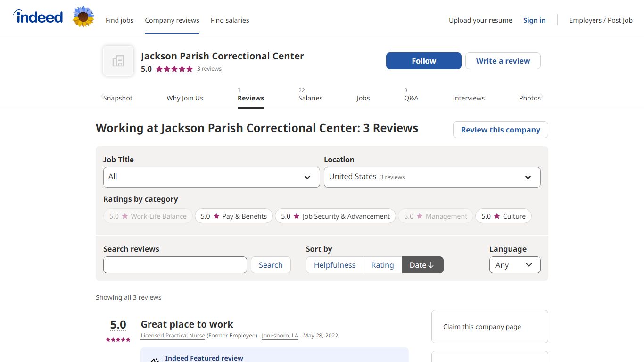This screenshot has width=644, height=362.
Task: Switch to the Photos tab
Action: (x=530, y=98)
